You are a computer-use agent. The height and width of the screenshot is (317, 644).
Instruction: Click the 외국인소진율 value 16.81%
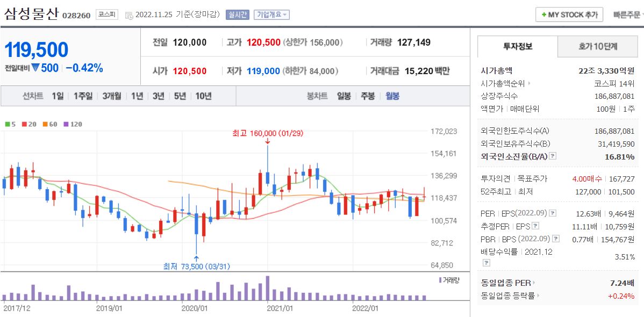(x=619, y=156)
